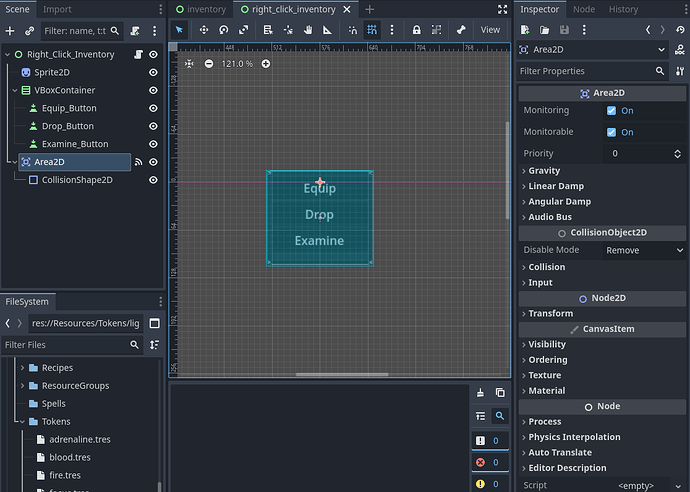Switch to the Node tab
The width and height of the screenshot is (690, 492).
(x=584, y=9)
